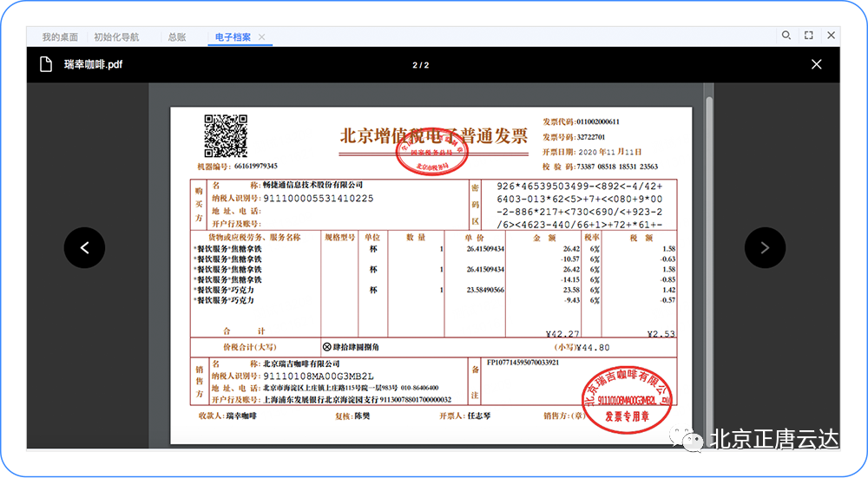Select the 电子档案 tab

pyautogui.click(x=233, y=37)
